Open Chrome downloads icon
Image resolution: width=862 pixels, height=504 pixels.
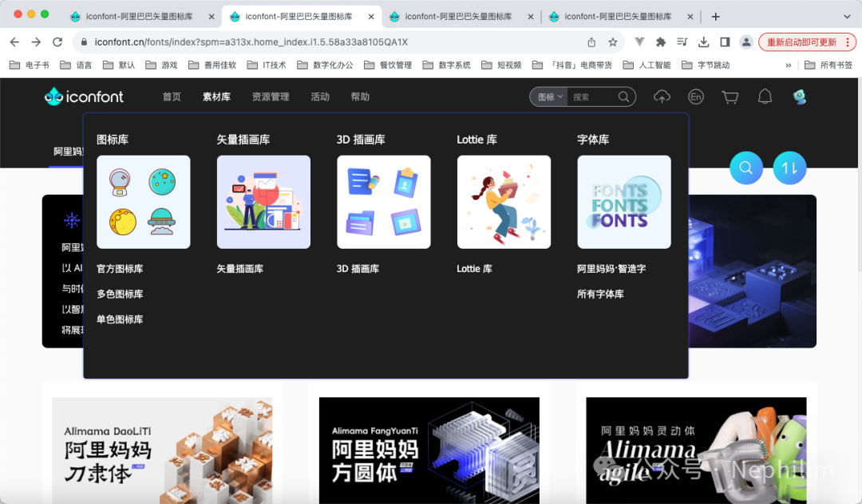(x=704, y=41)
